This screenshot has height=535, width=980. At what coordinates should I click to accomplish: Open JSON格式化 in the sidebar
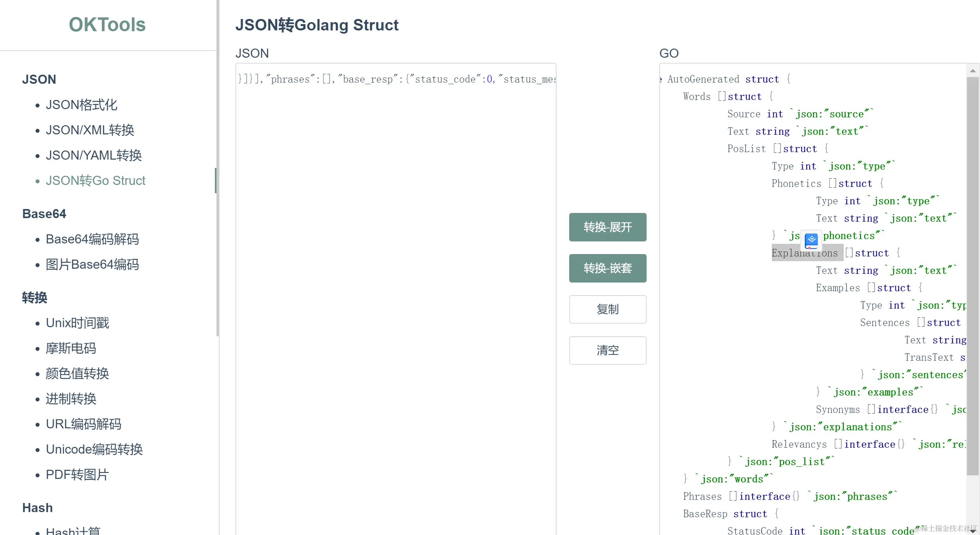(x=81, y=105)
